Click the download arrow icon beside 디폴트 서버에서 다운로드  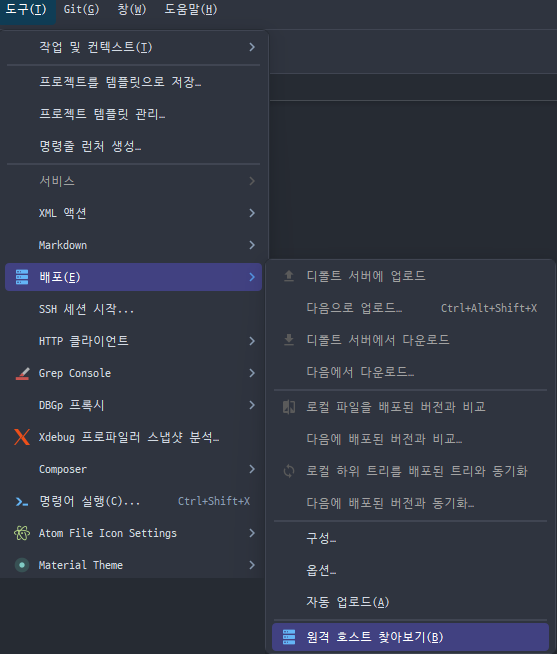[289, 340]
